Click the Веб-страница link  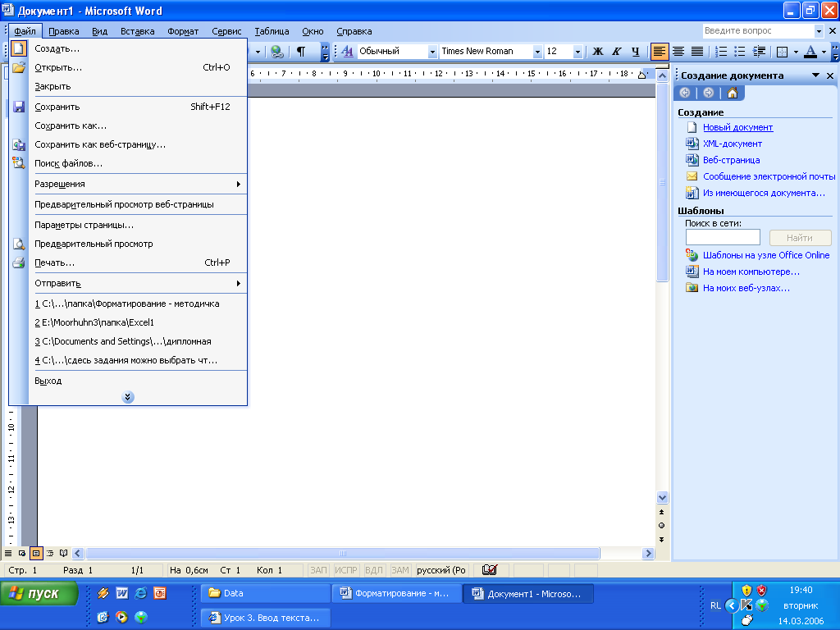tap(731, 160)
